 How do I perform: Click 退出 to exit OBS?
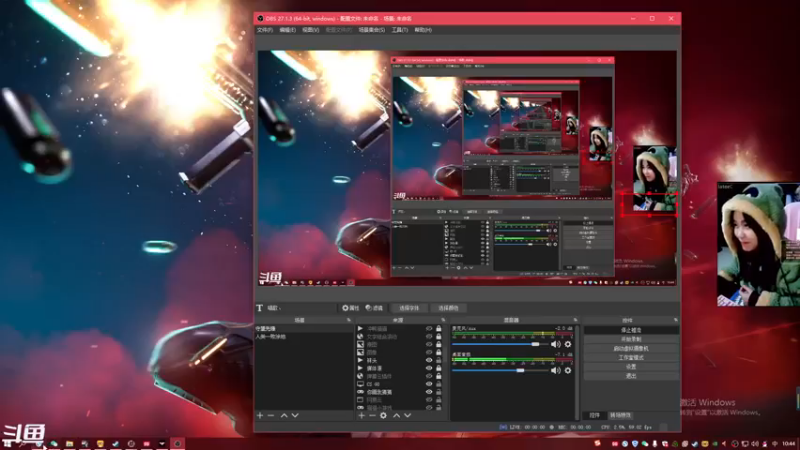coord(631,376)
